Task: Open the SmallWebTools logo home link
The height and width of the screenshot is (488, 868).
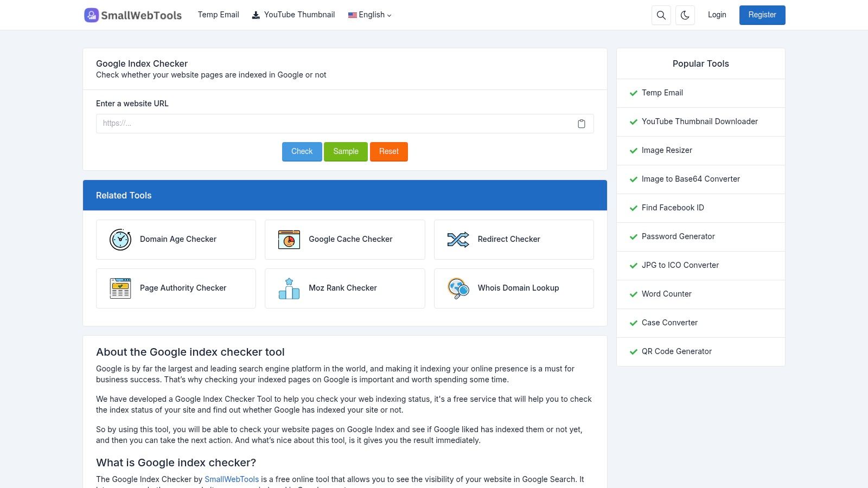Action: point(133,15)
